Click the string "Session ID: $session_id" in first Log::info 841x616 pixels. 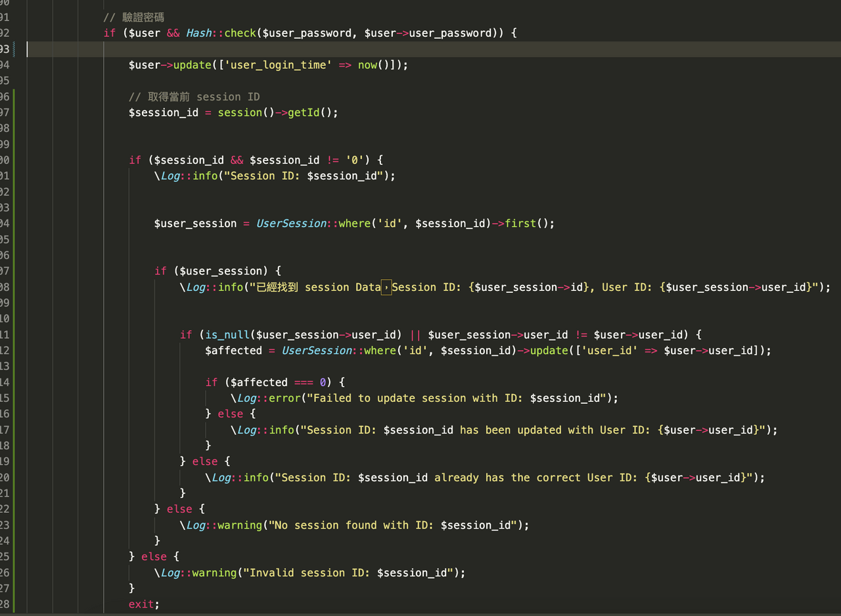point(304,176)
